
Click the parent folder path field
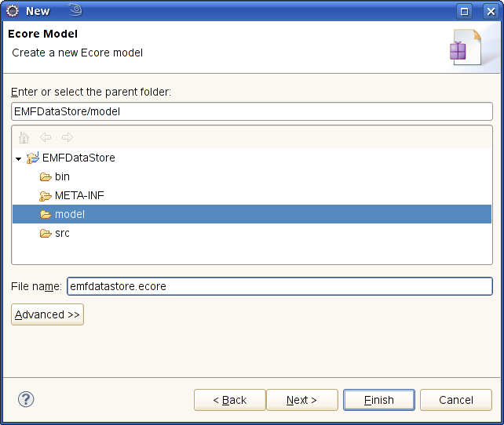251,111
